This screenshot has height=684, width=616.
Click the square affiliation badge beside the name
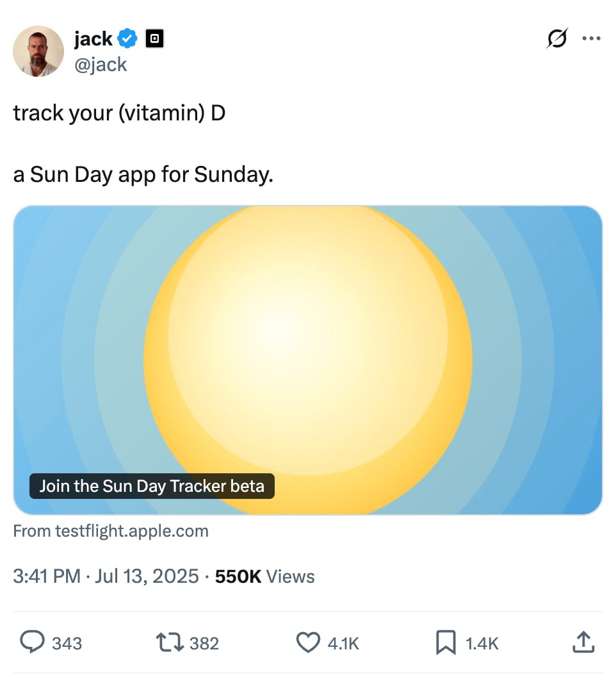pyautogui.click(x=154, y=39)
